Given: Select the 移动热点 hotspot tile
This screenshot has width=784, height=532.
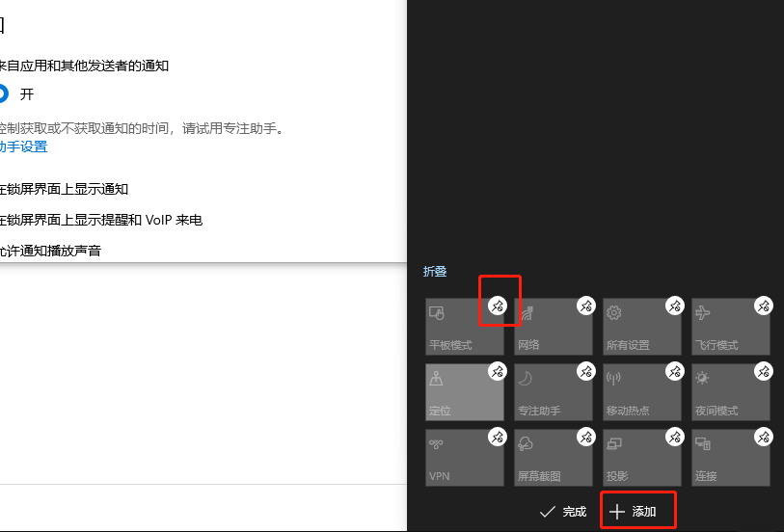Looking at the screenshot, I should click(642, 392).
